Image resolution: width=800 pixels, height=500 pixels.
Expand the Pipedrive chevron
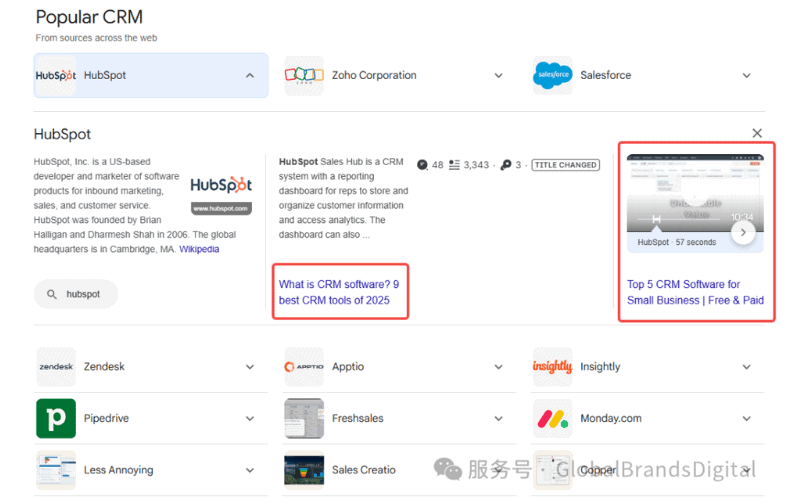click(x=249, y=418)
